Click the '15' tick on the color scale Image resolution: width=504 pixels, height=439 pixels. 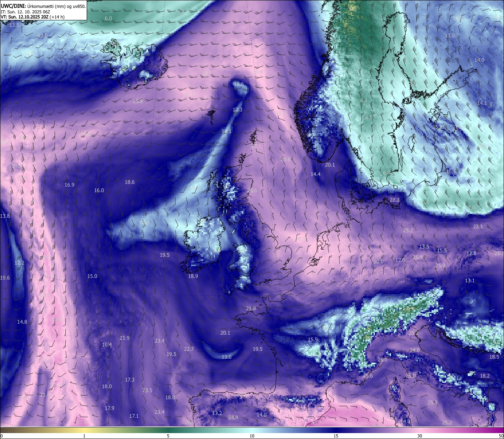336,436
